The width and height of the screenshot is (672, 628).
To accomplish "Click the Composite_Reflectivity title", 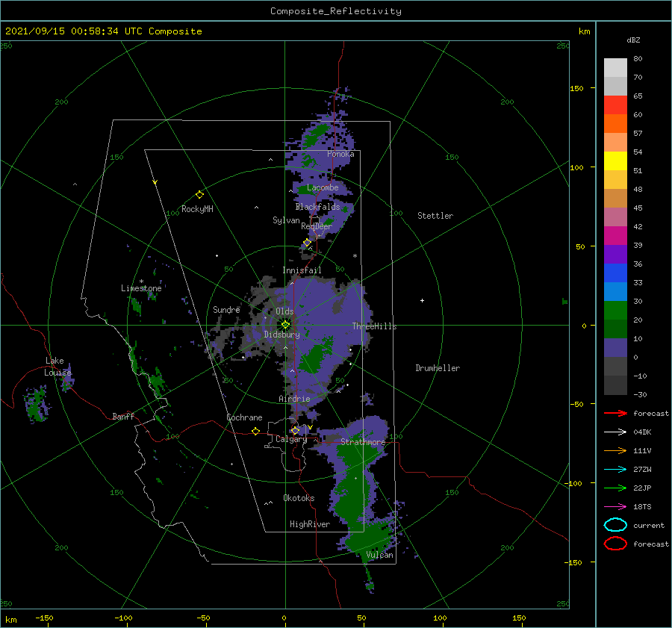I will point(336,11).
